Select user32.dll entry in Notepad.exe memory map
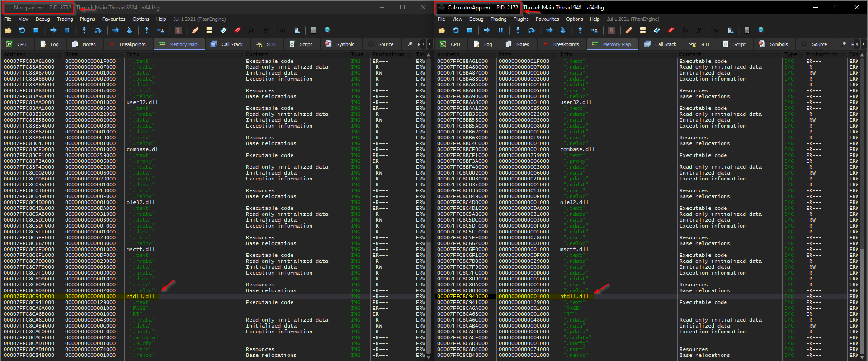Screen dimensions: 868x361 point(142,102)
